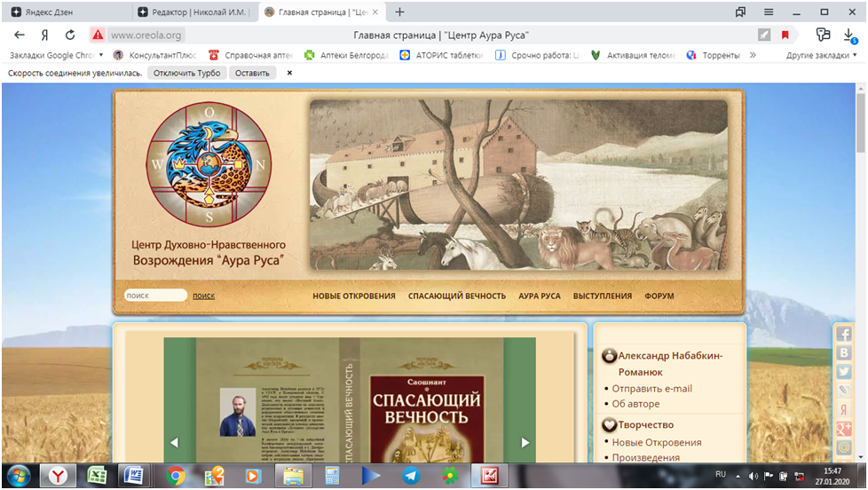The width and height of the screenshot is (868, 490).
Task: Open ФОРУМ menu item
Action: (659, 296)
